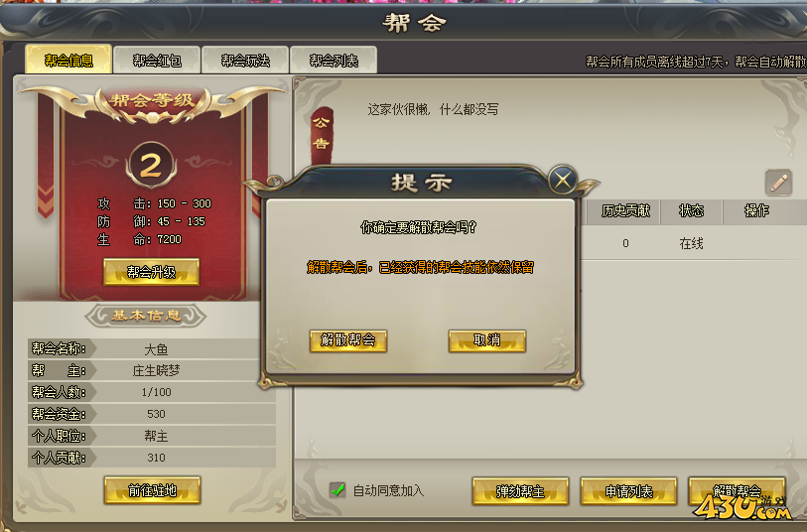Viewport: 807px width, 532px height.
Task: Click the pencil edit announcement icon
Action: click(778, 183)
